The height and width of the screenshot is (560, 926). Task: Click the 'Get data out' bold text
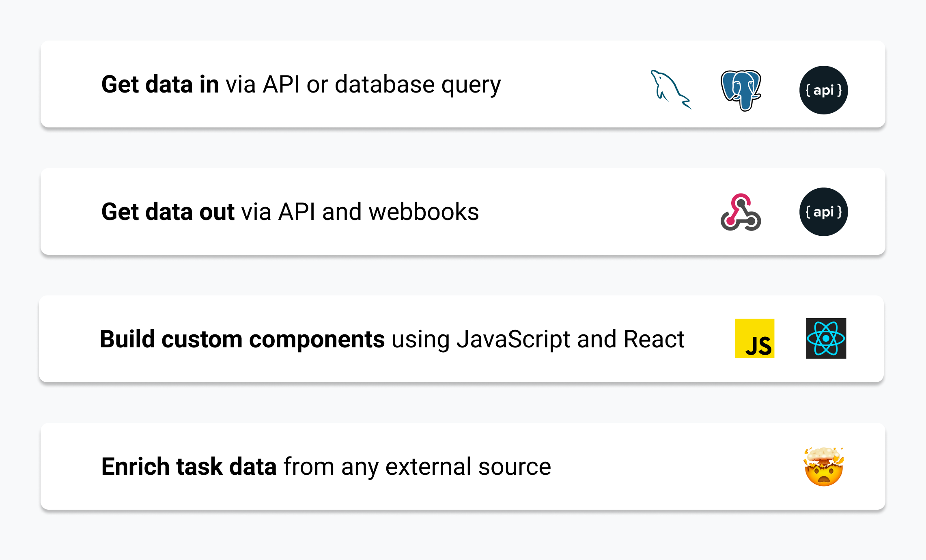(168, 212)
